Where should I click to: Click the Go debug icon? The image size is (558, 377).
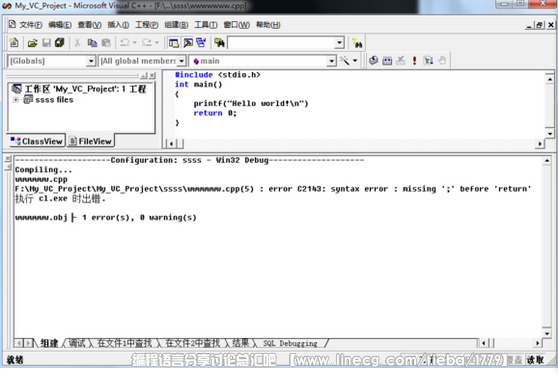click(428, 61)
